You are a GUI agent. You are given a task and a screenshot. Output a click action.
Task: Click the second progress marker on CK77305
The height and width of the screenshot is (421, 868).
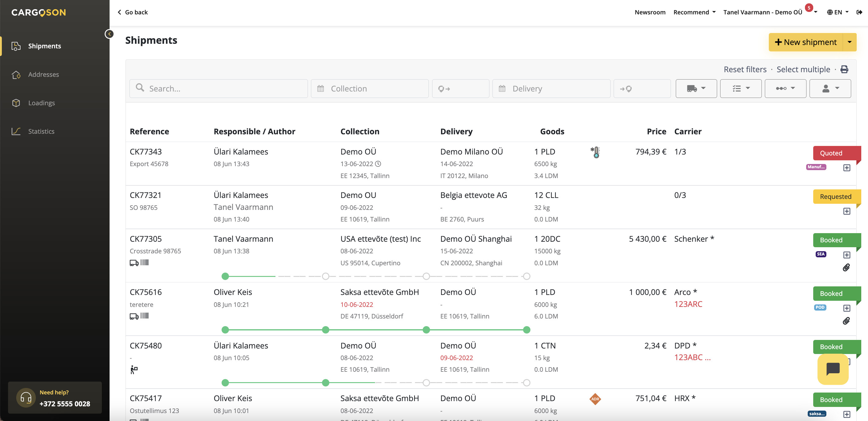[x=325, y=276]
